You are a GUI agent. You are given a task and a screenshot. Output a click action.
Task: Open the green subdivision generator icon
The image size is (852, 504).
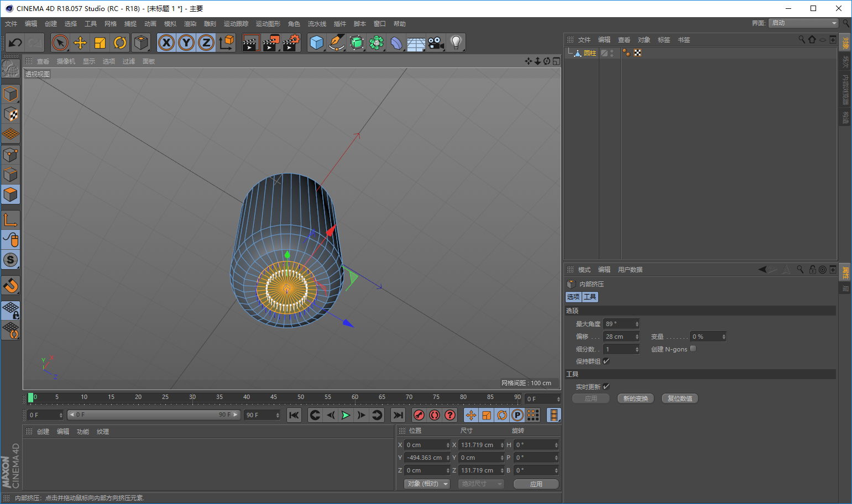click(x=357, y=43)
